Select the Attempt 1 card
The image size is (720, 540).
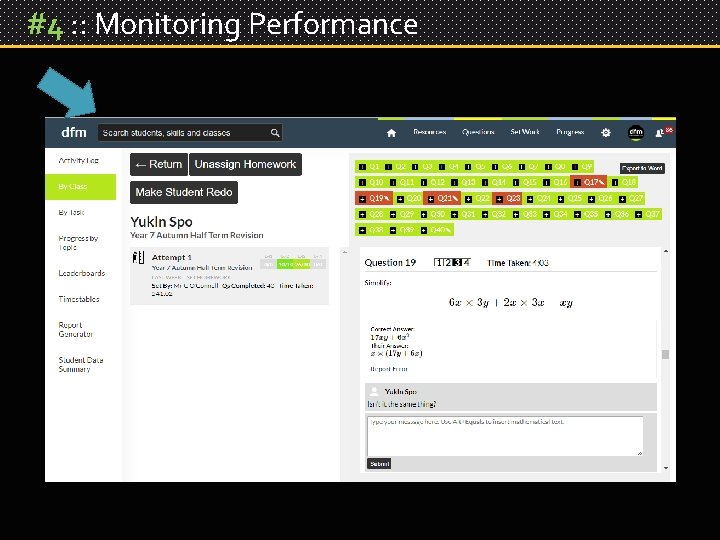pos(230,276)
